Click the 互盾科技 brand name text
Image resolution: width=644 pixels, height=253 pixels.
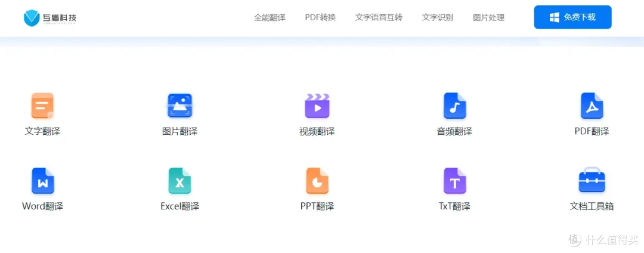pyautogui.click(x=60, y=18)
